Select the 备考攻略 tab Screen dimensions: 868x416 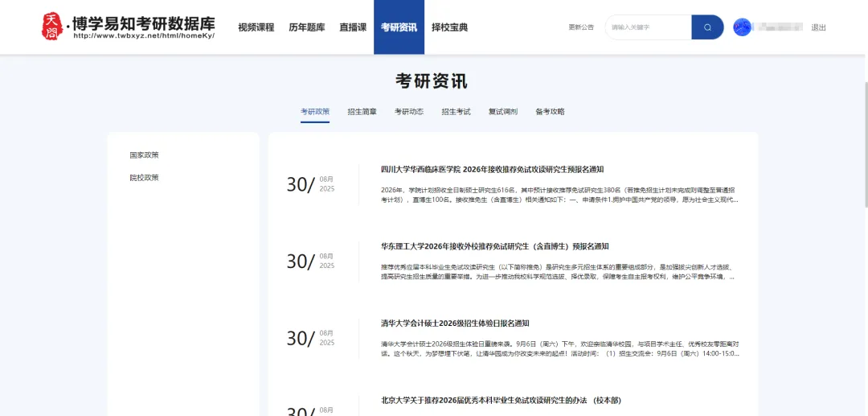(550, 112)
